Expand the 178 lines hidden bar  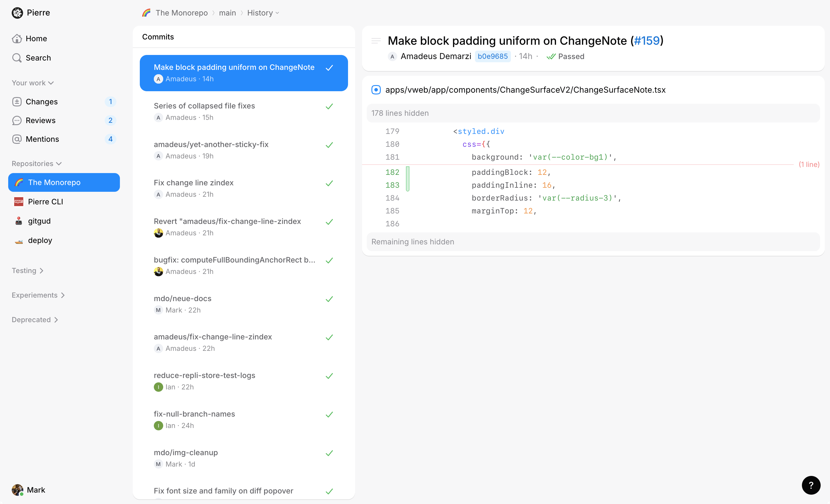click(593, 113)
